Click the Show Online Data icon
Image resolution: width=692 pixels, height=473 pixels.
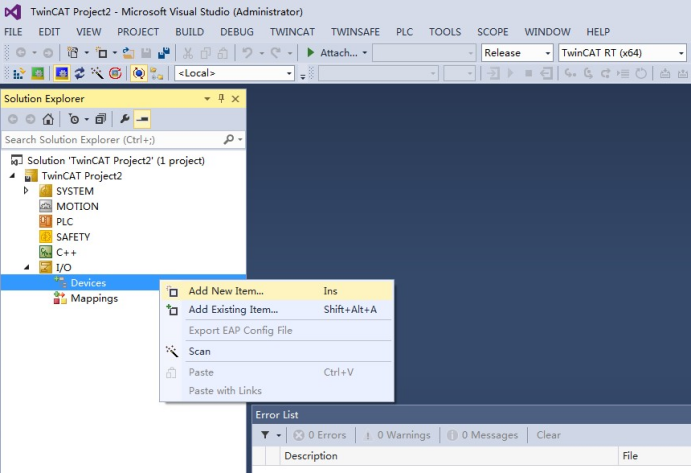tap(139, 73)
